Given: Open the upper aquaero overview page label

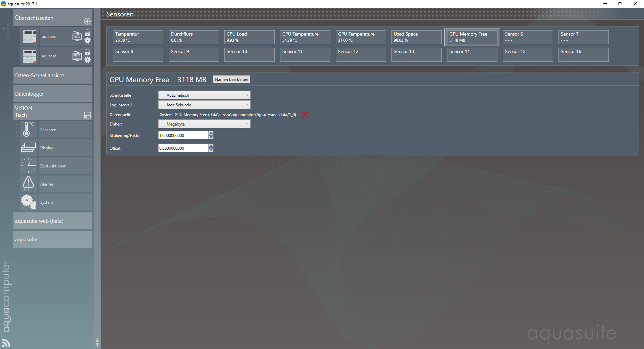Looking at the screenshot, I should (49, 37).
